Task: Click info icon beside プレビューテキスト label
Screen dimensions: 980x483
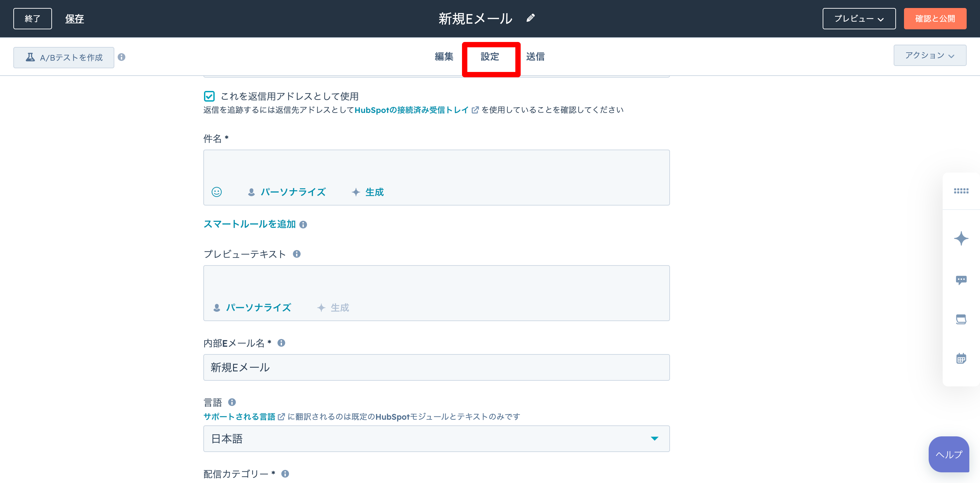Action: pos(297,254)
